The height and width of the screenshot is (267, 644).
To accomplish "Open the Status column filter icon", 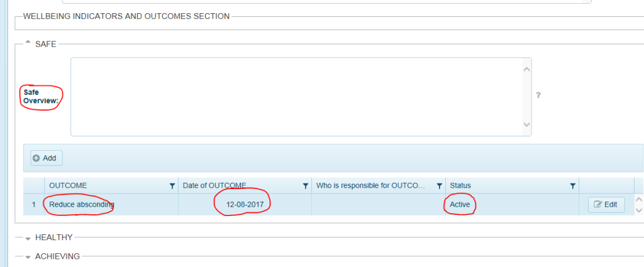I will [572, 186].
